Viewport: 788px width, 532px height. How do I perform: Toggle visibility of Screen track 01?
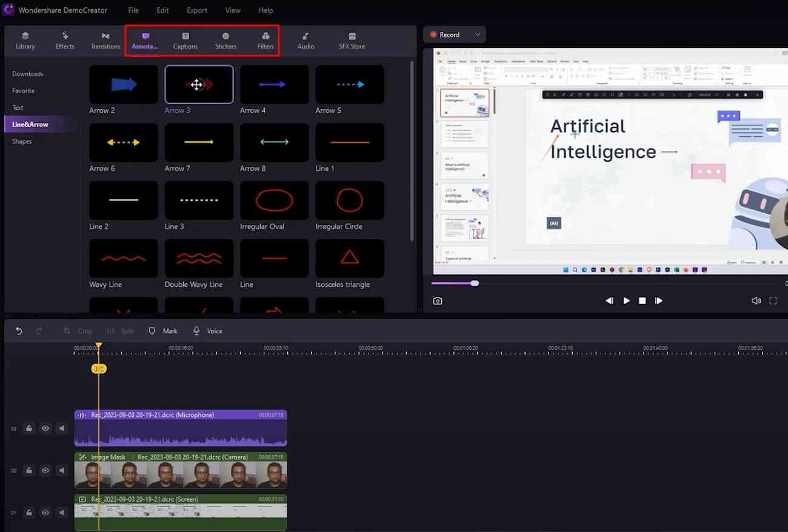(45, 513)
